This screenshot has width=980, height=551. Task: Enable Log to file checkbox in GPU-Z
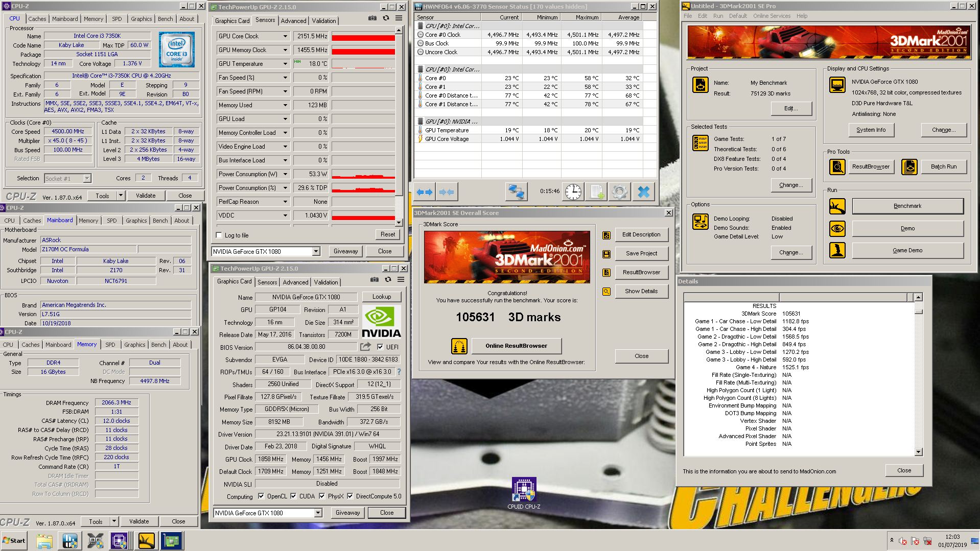pyautogui.click(x=219, y=235)
